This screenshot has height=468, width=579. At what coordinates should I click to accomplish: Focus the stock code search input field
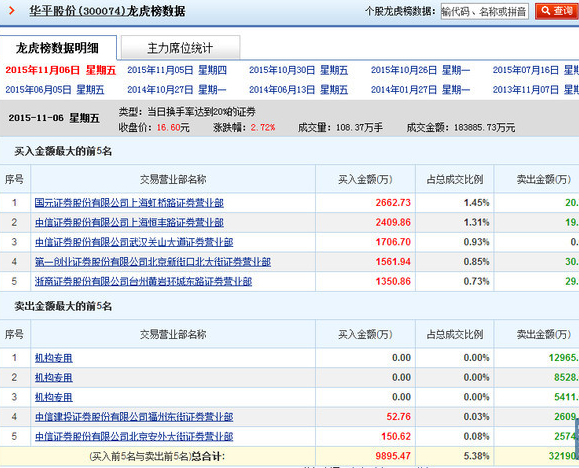tap(484, 11)
